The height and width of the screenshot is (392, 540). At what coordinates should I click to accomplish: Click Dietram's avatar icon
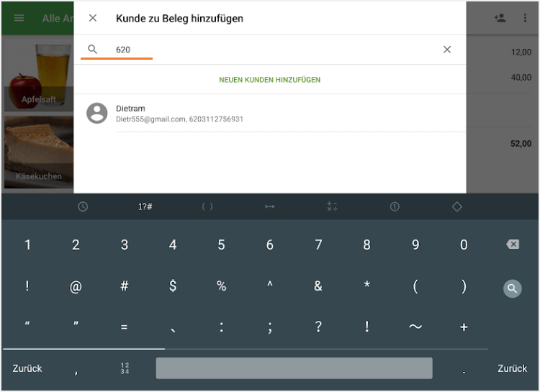tap(97, 114)
